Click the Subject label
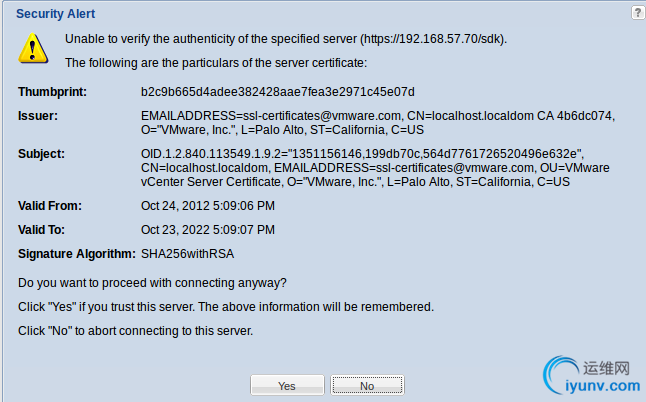The image size is (646, 402). pos(41,154)
